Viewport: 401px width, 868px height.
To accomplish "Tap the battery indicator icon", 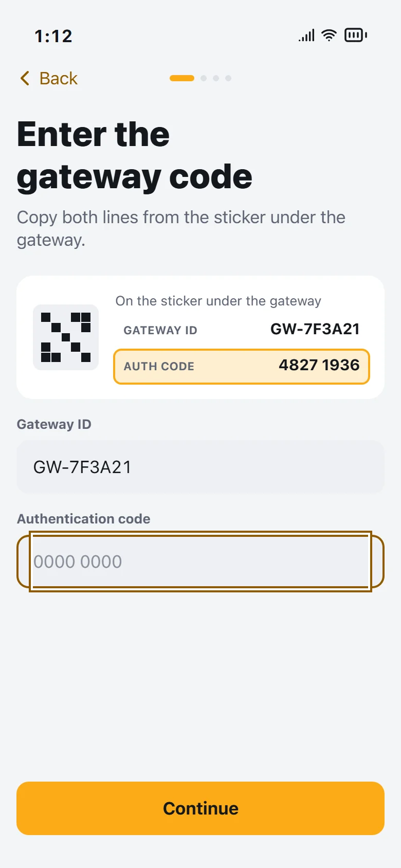I will click(x=356, y=35).
